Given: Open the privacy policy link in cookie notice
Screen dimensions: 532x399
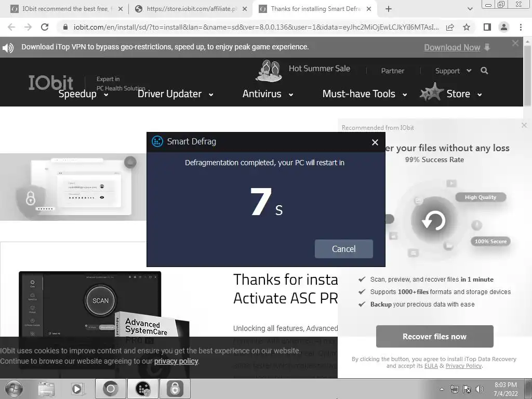Looking at the screenshot, I should [176, 361].
